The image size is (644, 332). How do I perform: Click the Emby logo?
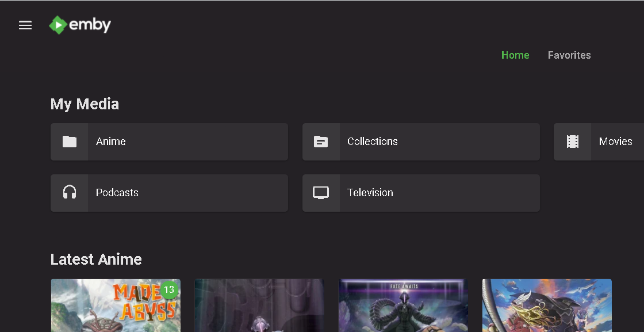[x=80, y=25]
